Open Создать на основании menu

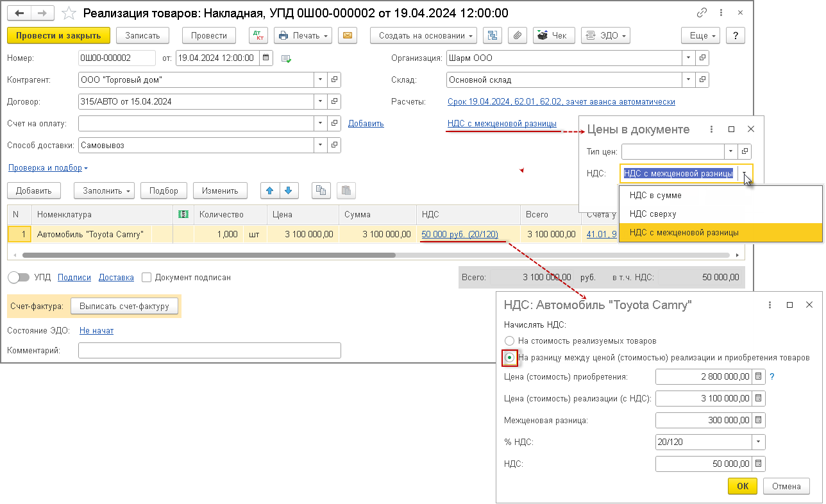pos(424,36)
